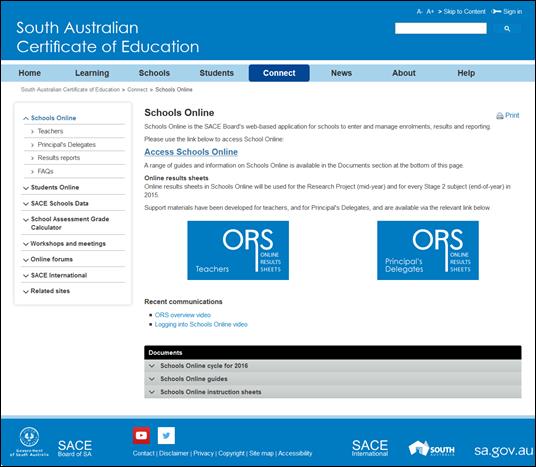536x467 pixels.
Task: Click the Sign in link
Action: point(512,12)
